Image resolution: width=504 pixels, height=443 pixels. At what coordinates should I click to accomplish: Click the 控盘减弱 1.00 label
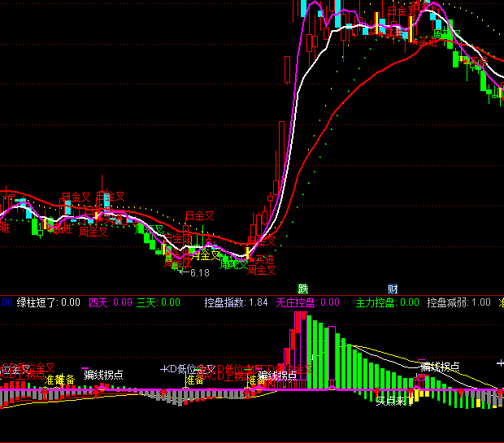[x=459, y=302]
